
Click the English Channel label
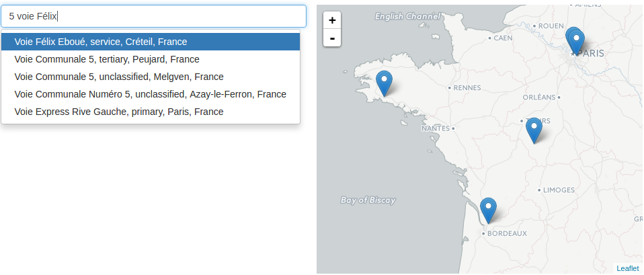pyautogui.click(x=407, y=16)
